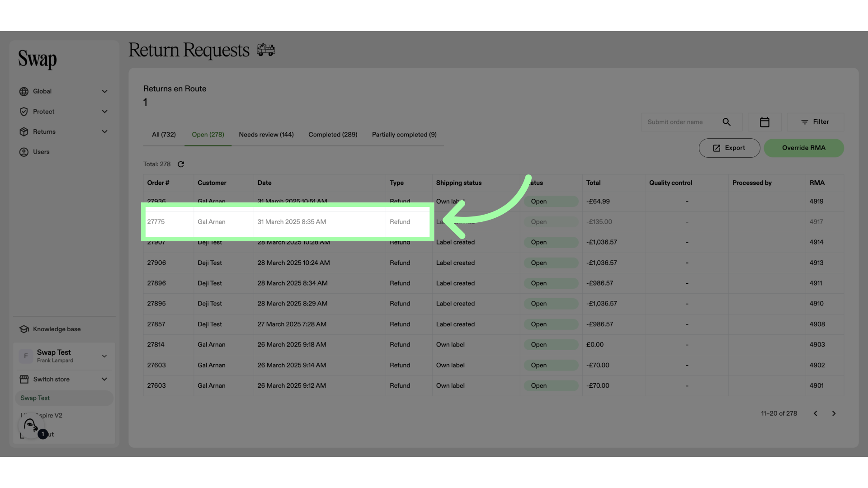The width and height of the screenshot is (868, 488).
Task: Click Open status badge for RMA 4903
Action: 551,345
